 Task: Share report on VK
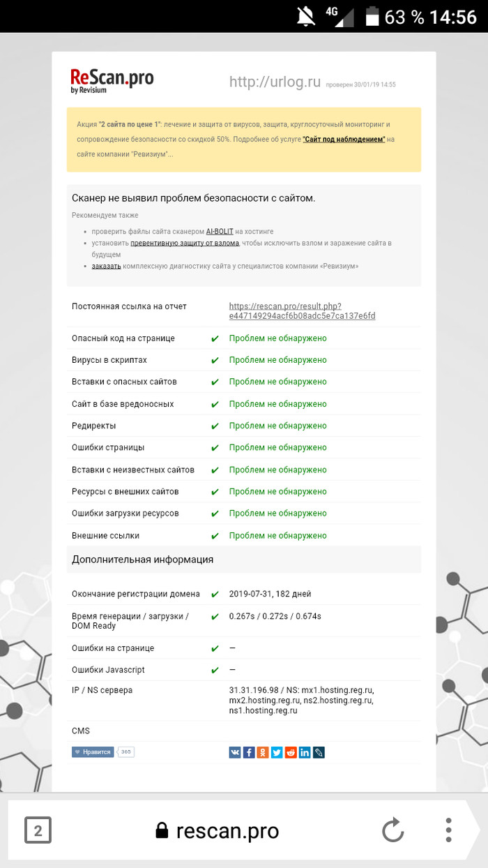235,752
